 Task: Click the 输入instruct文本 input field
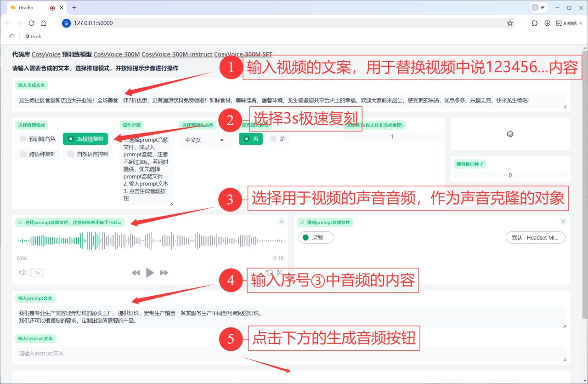291,354
